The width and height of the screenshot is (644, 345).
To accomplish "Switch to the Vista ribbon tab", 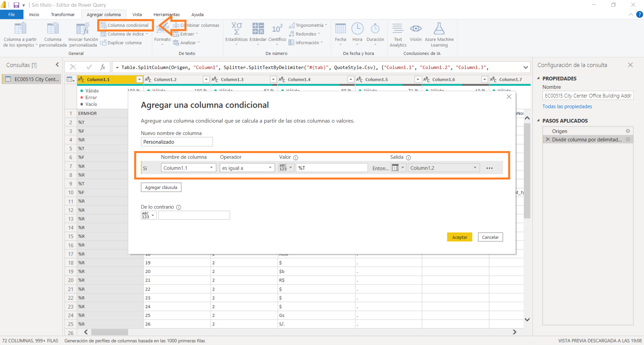I will pos(137,14).
